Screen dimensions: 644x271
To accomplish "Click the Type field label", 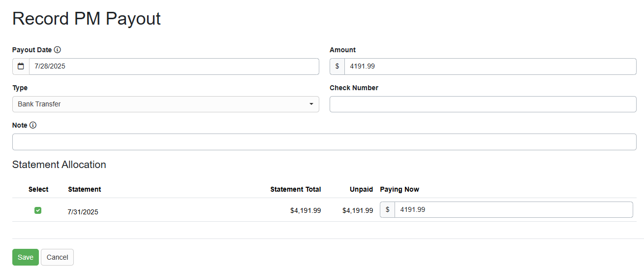I will click(x=20, y=88).
